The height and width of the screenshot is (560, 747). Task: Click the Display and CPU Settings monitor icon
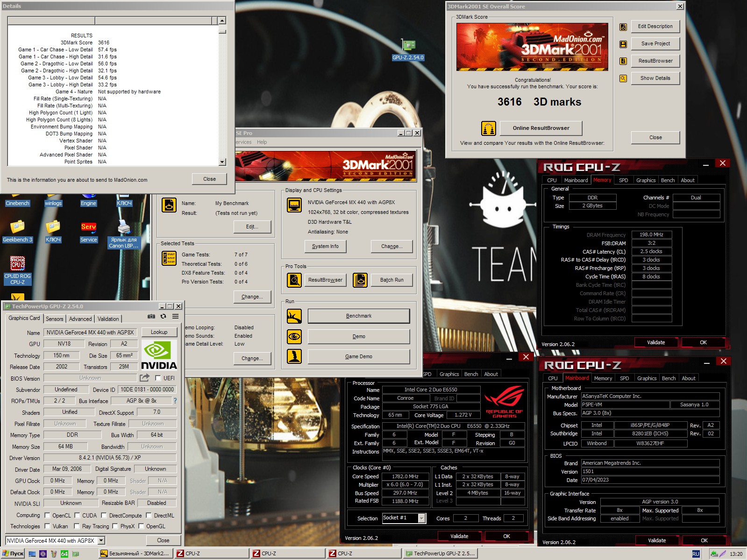[294, 205]
